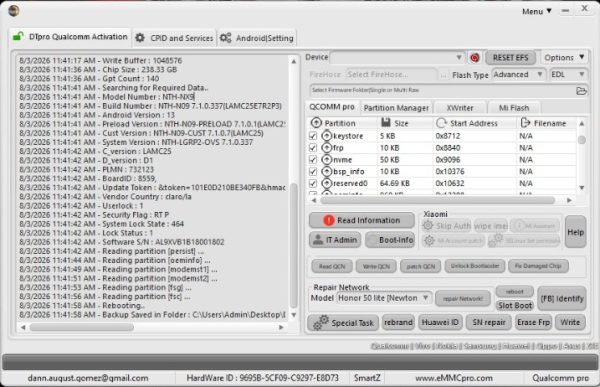Click the Write button

[x=570, y=323]
